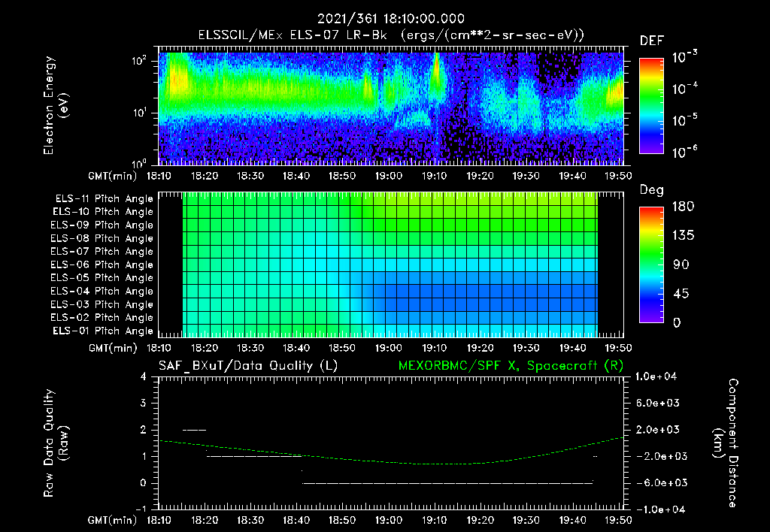The height and width of the screenshot is (532, 770).
Task: Click the 45 tick on Deg colorbar
Action: click(x=681, y=294)
